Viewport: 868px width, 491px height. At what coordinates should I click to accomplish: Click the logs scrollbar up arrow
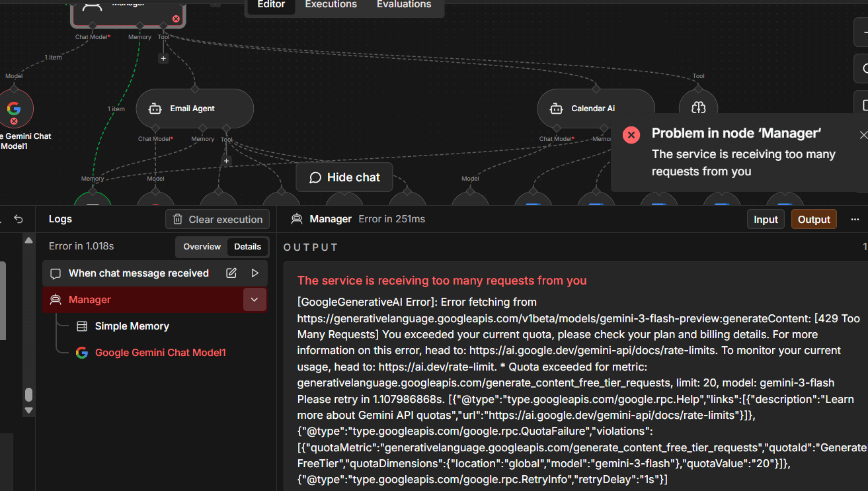(x=28, y=240)
